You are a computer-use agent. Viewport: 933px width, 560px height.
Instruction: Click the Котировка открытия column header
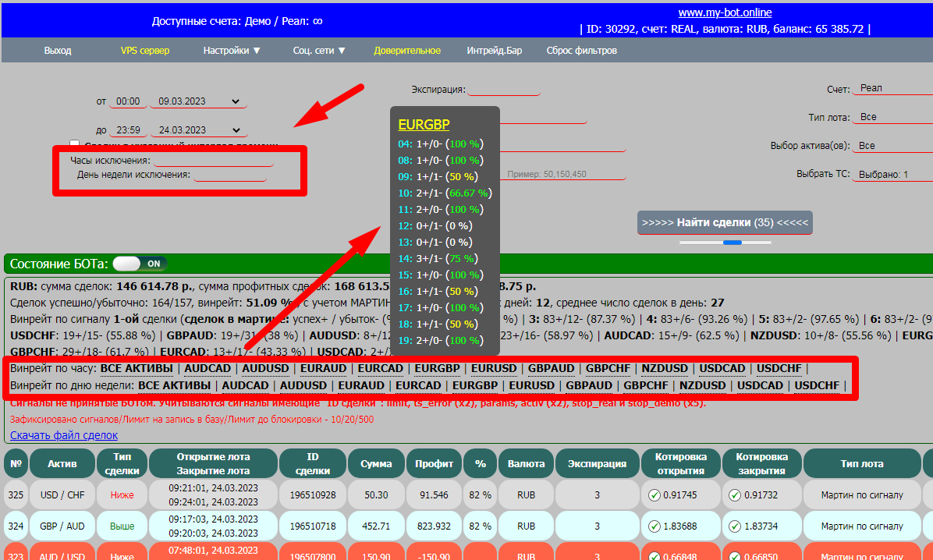pos(681,463)
